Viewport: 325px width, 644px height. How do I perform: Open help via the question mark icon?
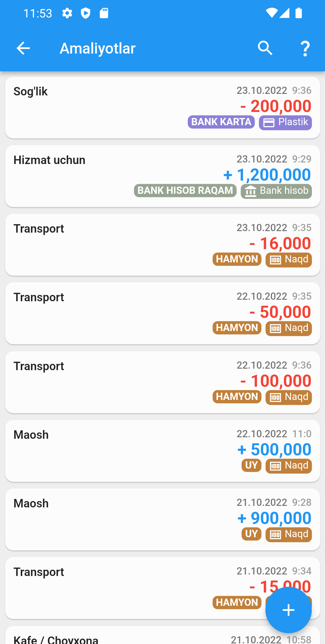tap(305, 49)
